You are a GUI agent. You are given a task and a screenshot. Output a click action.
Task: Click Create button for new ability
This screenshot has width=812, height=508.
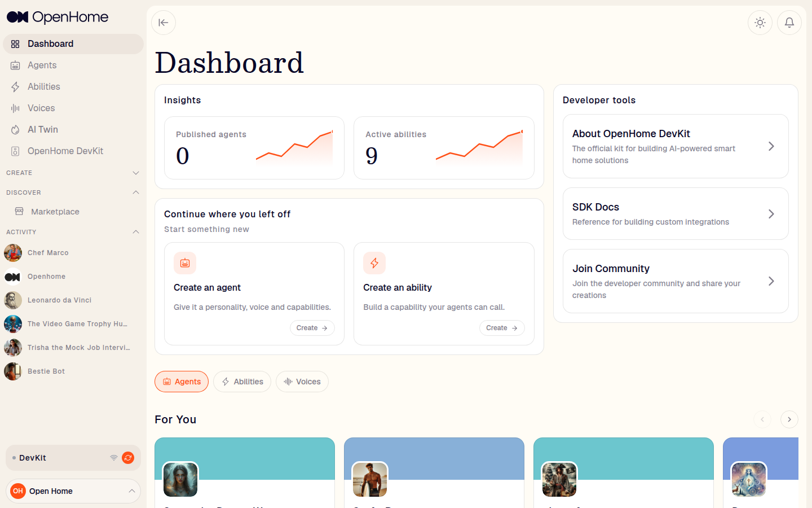tap(502, 328)
